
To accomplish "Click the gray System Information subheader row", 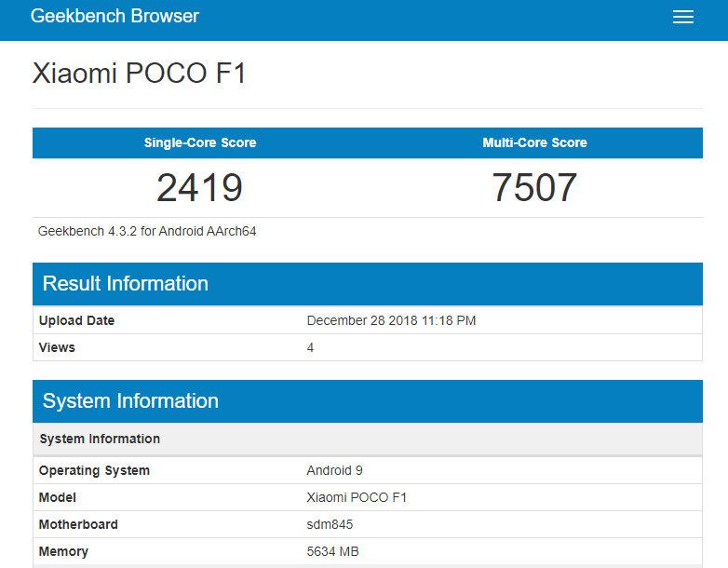I will (367, 439).
